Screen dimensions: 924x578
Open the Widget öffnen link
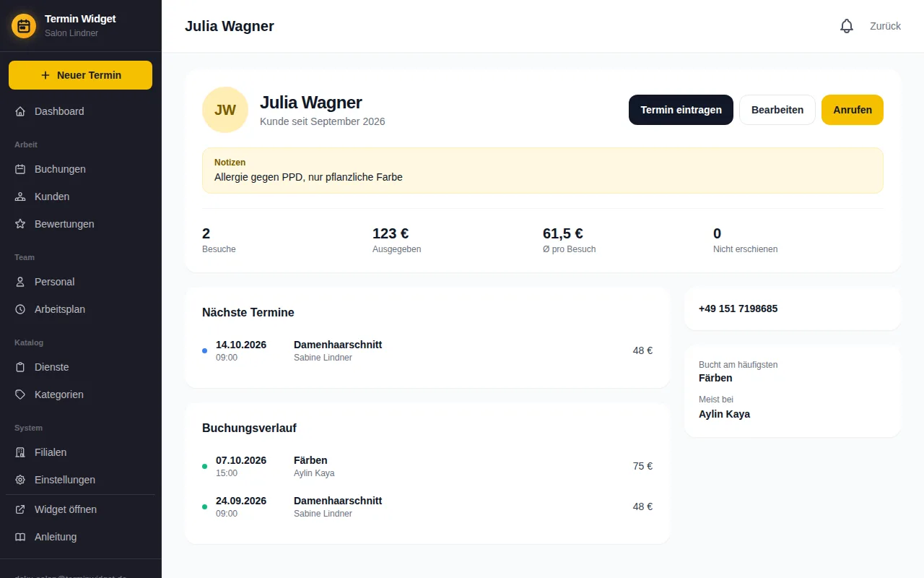pos(80,509)
